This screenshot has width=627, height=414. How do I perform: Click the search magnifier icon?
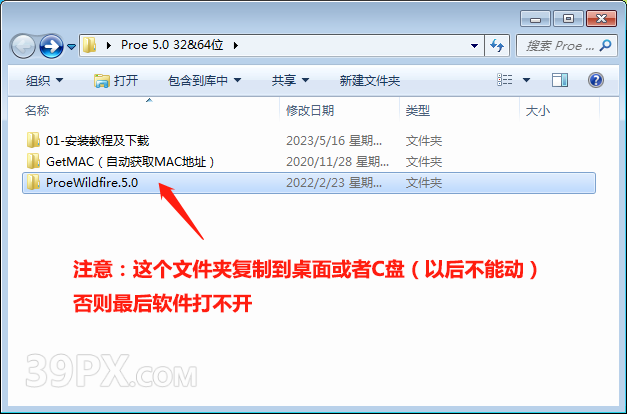tap(606, 45)
